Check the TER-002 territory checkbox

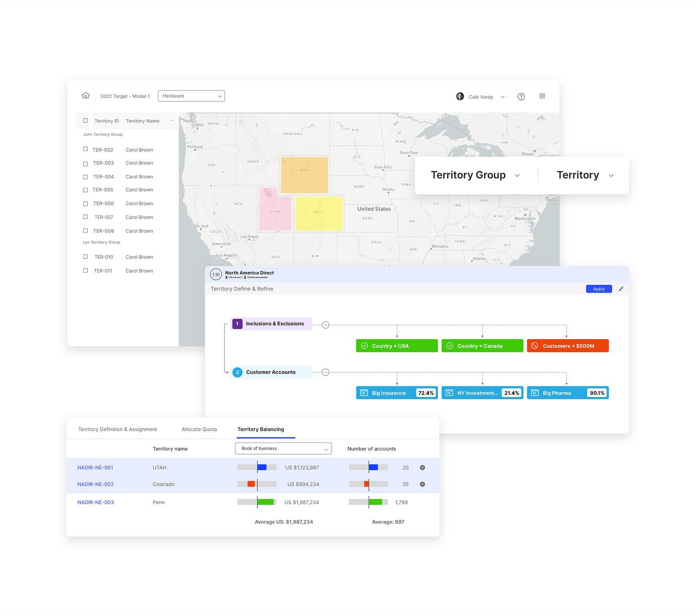85,149
